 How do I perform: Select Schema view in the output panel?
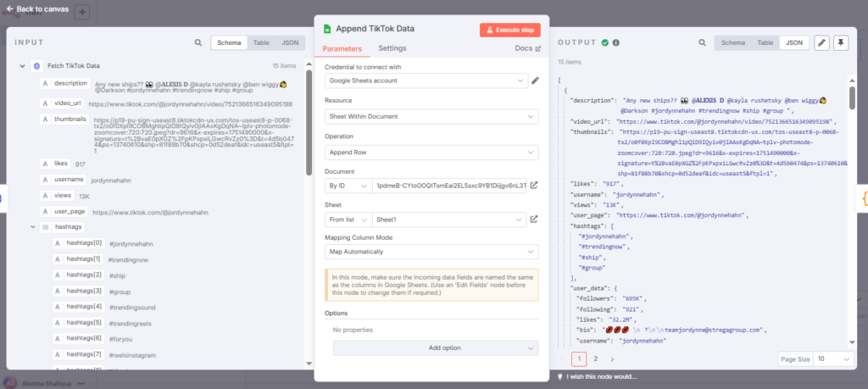tap(733, 42)
